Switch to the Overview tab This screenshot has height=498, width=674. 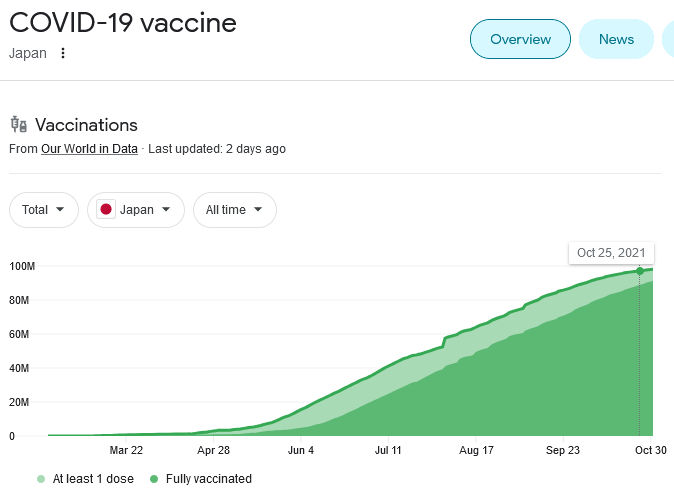point(520,40)
